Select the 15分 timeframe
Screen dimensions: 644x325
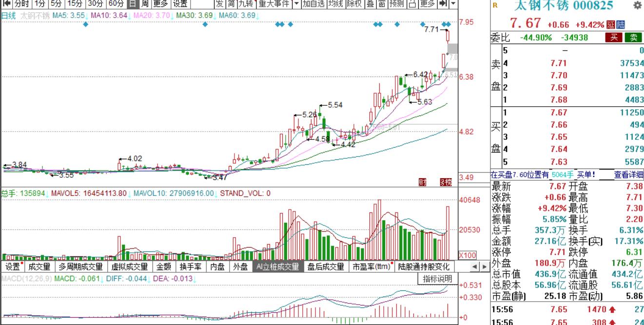[x=75, y=4]
